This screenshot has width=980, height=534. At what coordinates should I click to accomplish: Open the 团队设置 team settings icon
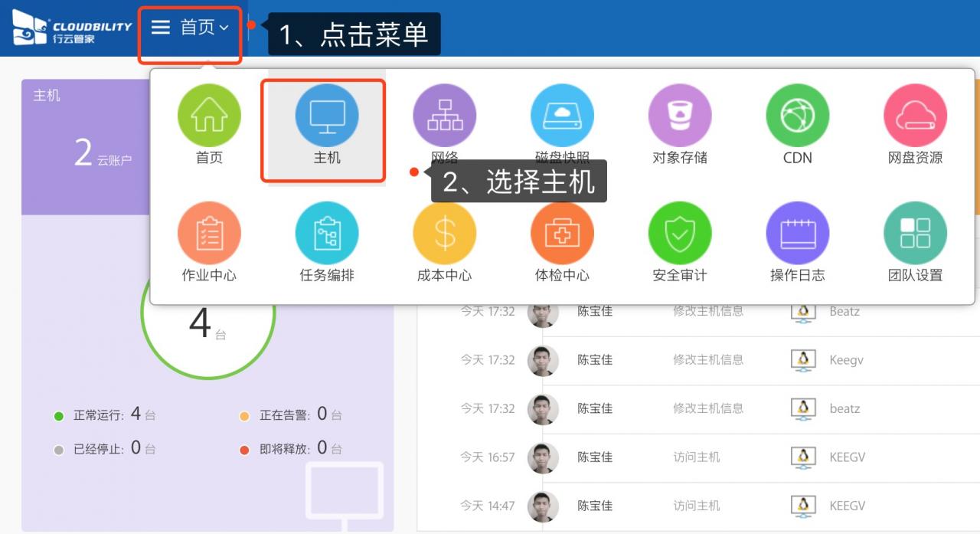click(916, 233)
